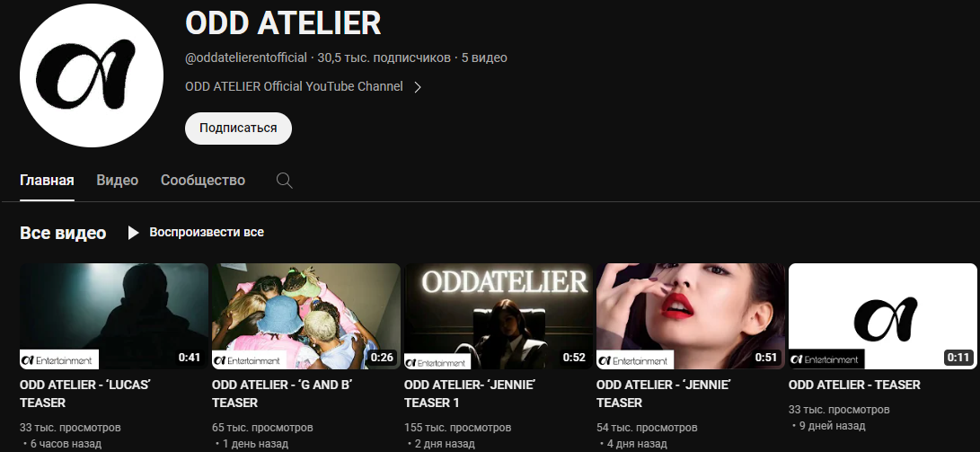Open the Сообщество tab

coord(203,181)
